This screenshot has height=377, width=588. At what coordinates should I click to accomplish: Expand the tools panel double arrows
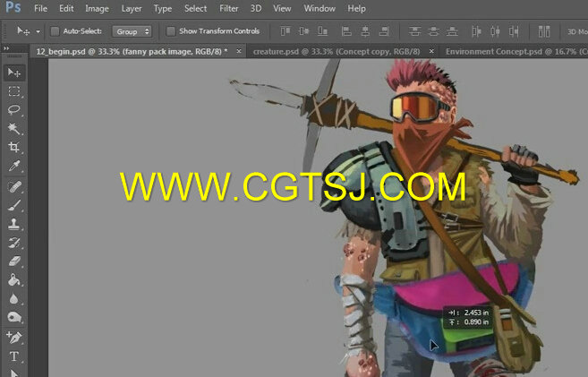pyautogui.click(x=6, y=48)
